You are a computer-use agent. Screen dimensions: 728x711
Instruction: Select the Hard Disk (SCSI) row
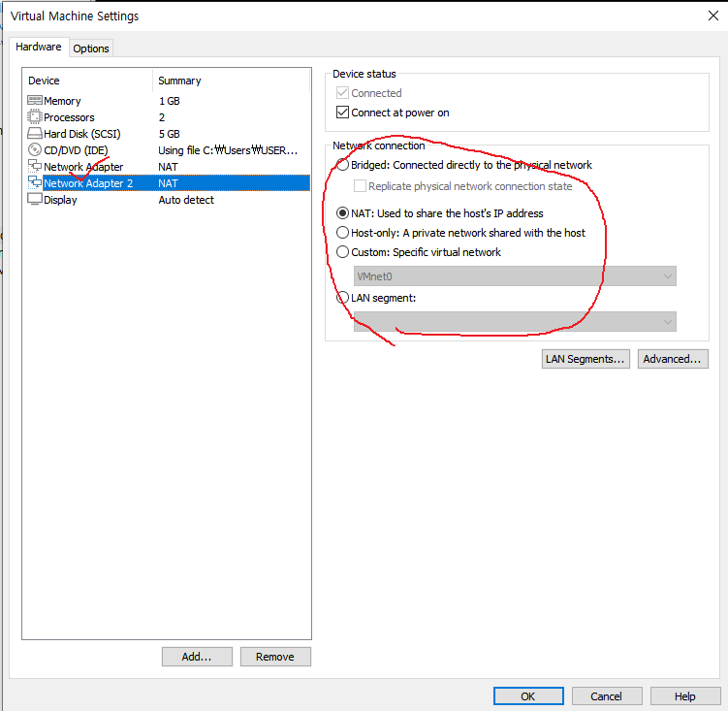click(x=168, y=134)
